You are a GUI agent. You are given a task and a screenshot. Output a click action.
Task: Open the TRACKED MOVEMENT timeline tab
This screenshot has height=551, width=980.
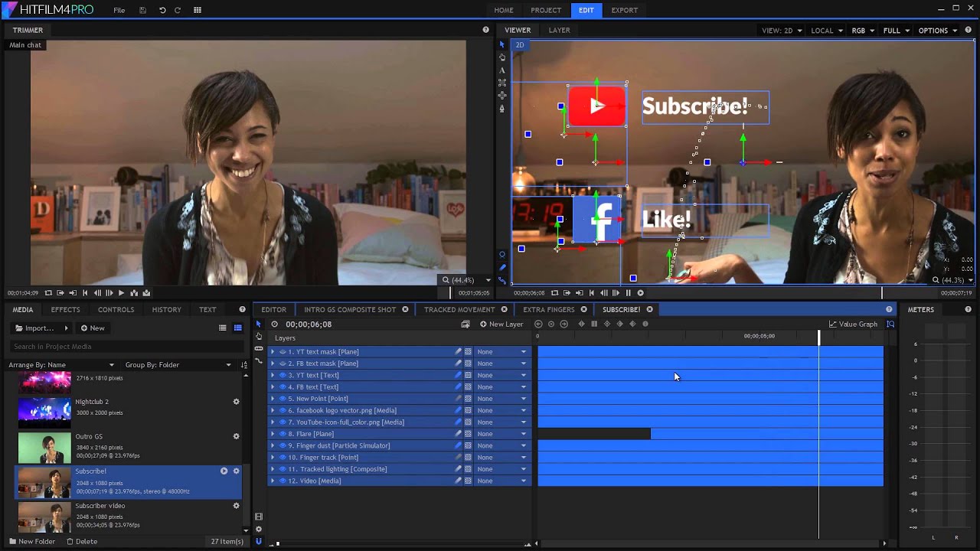point(459,310)
